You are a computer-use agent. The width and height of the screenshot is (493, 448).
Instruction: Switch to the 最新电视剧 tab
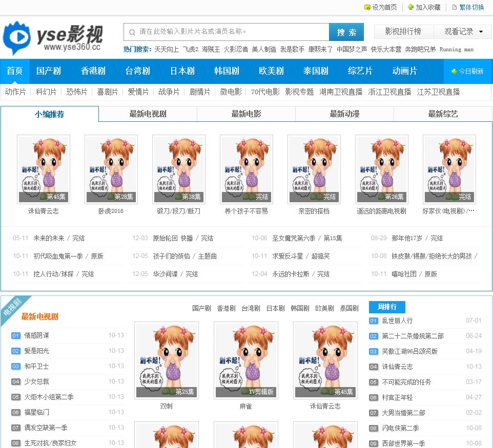[x=148, y=114]
